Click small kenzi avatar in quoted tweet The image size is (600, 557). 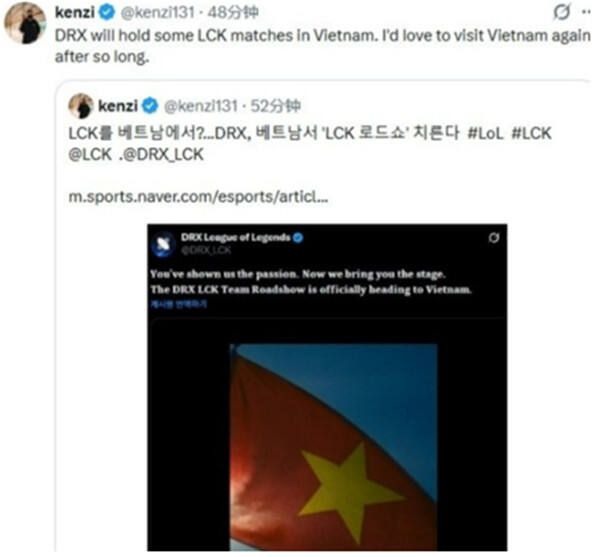pos(81,106)
